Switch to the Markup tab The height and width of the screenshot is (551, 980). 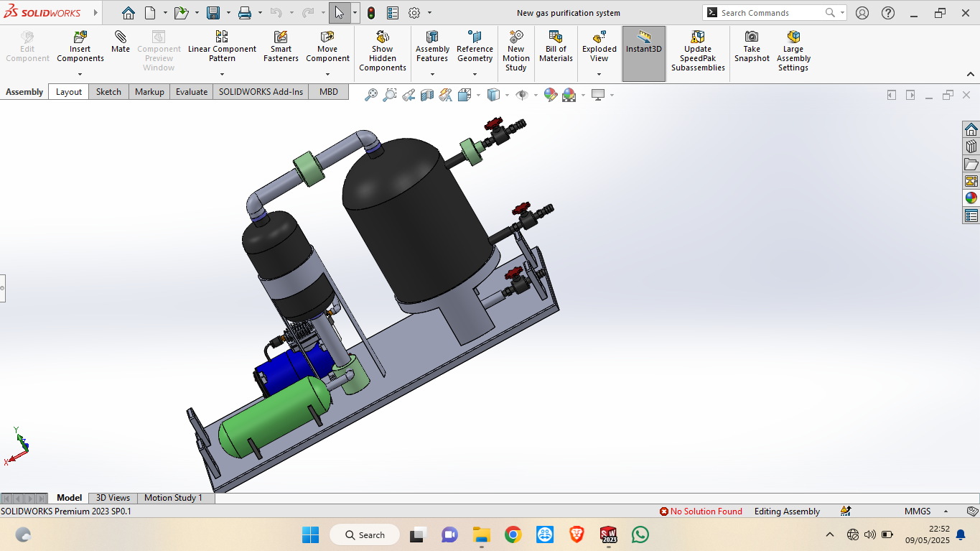(x=149, y=92)
